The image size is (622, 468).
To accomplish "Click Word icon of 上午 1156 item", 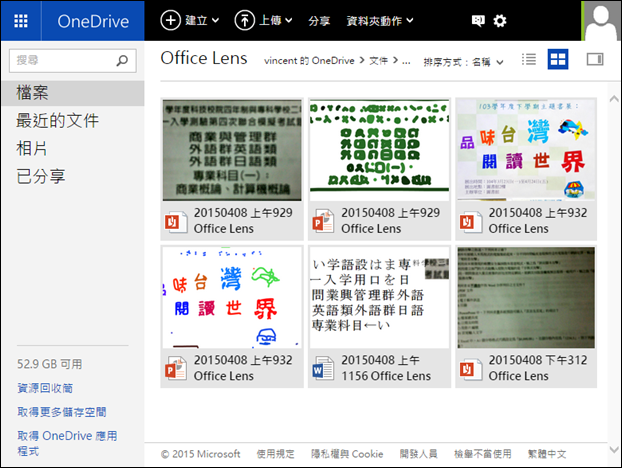I will tap(323, 369).
